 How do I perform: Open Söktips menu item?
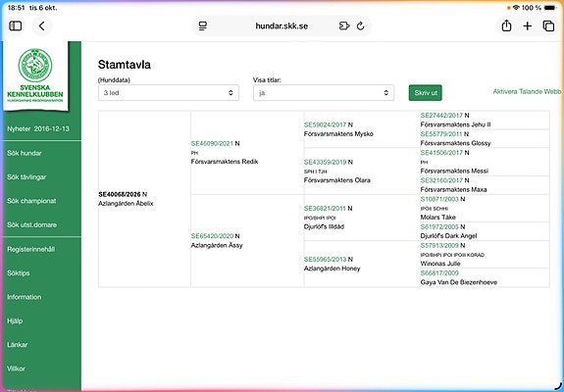[x=19, y=273]
